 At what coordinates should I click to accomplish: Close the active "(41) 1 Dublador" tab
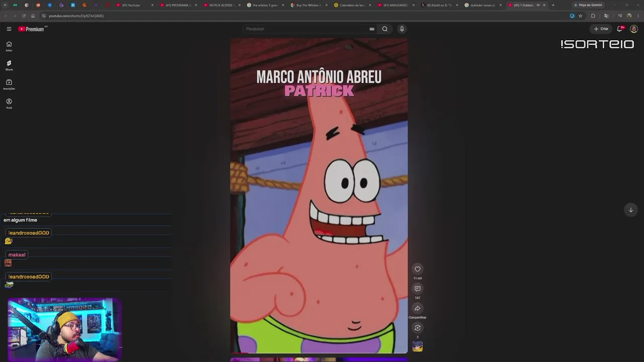(544, 5)
